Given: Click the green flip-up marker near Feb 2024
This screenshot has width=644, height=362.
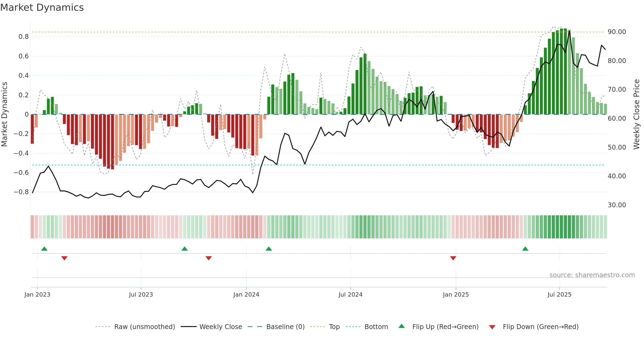Looking at the screenshot, I should 269,249.
